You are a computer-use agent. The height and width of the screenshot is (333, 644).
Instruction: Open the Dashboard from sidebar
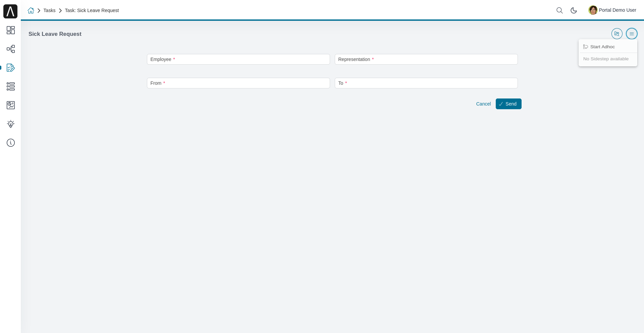11,30
